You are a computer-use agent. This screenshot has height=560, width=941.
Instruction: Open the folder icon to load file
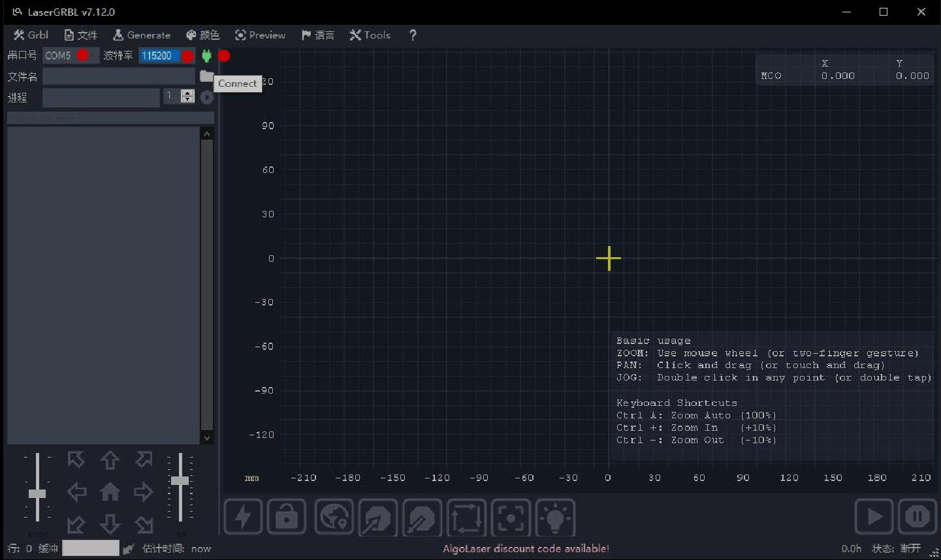(x=206, y=76)
